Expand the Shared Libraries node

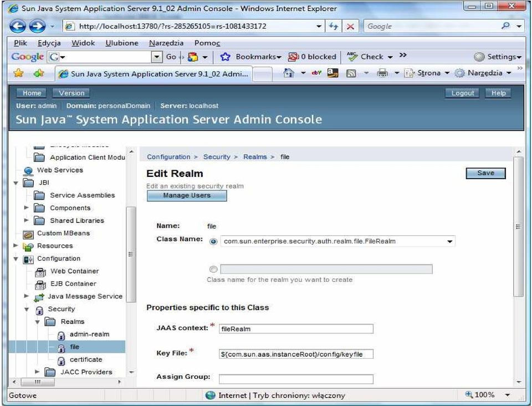(26, 220)
